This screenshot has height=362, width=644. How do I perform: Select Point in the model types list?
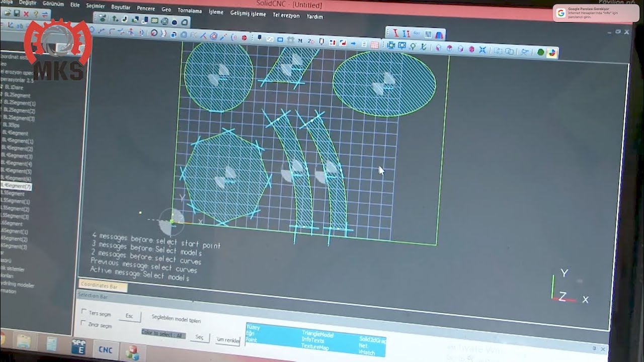pos(251,340)
